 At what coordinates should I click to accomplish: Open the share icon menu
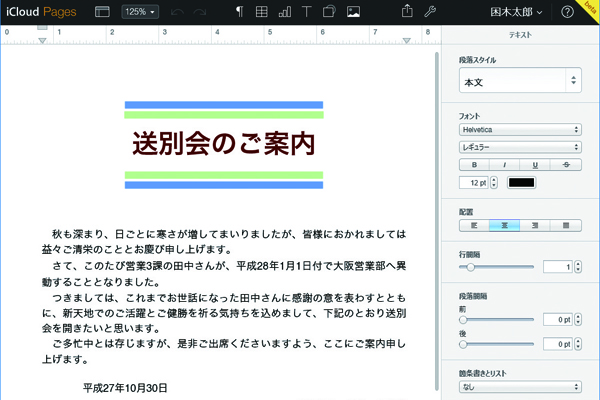click(x=408, y=12)
